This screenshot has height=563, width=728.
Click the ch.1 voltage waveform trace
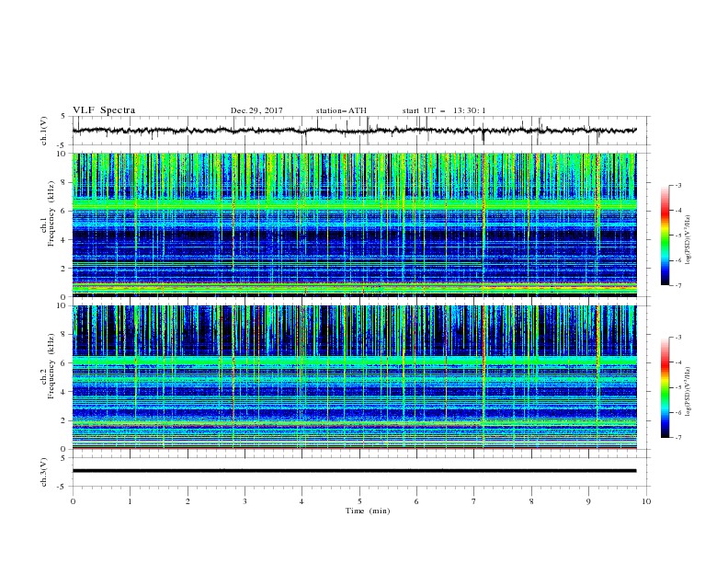pos(354,131)
